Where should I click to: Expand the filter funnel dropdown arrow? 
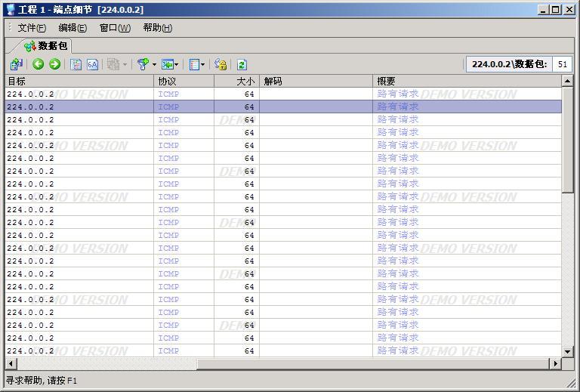click(154, 65)
